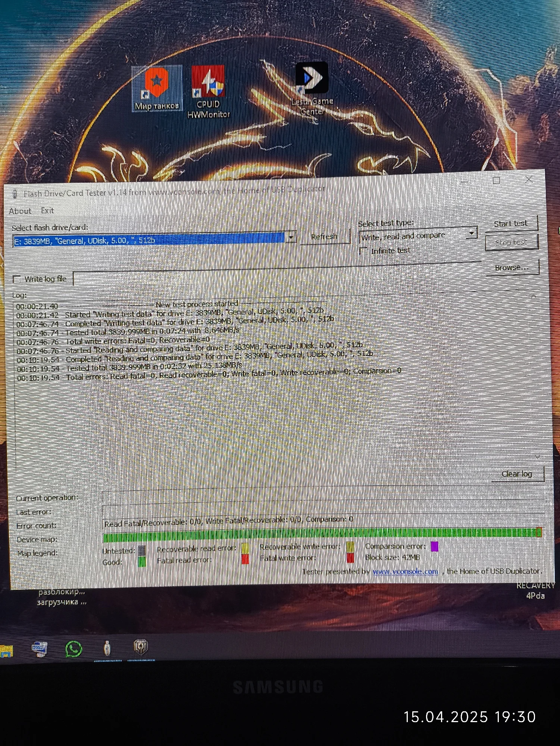Click the flash drive tester taskbar icon
This screenshot has width=560, height=746.
click(x=107, y=649)
